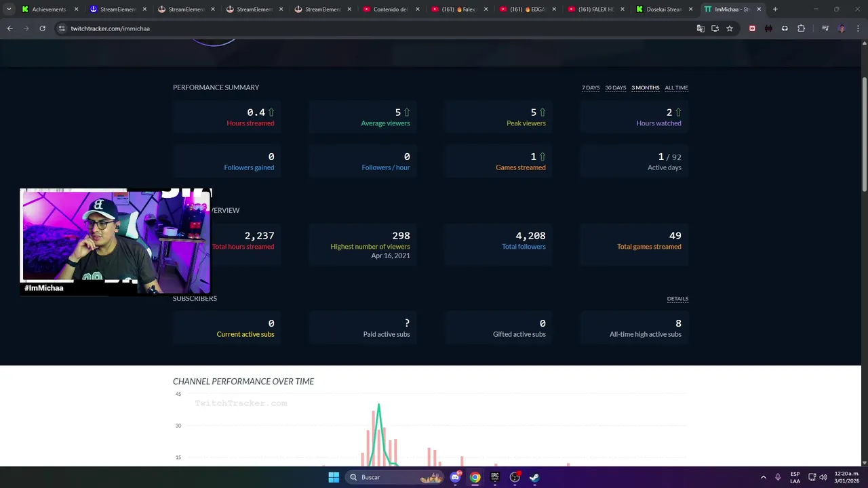
Task: Click the page vertical scrollbar
Action: pos(865,136)
